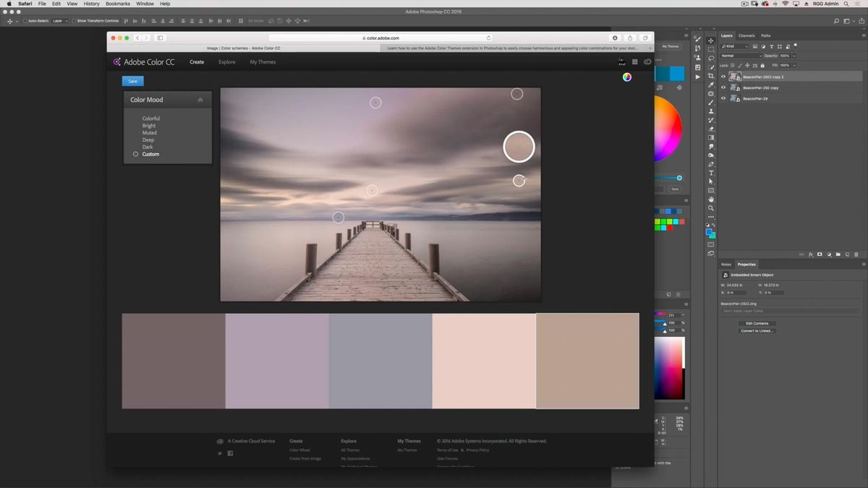Select the Eraser tool
This screenshot has width=868, height=488.
click(x=711, y=129)
